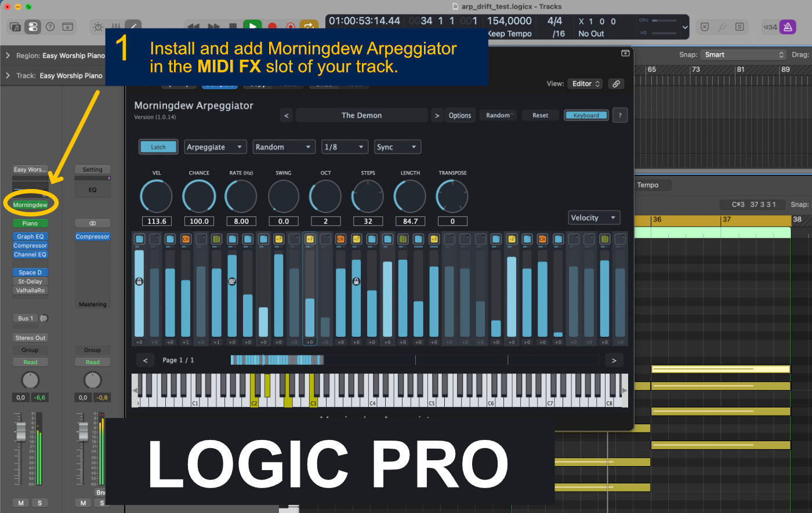The height and width of the screenshot is (513, 812).
Task: Click the Bus 1 send slot
Action: (x=26, y=318)
